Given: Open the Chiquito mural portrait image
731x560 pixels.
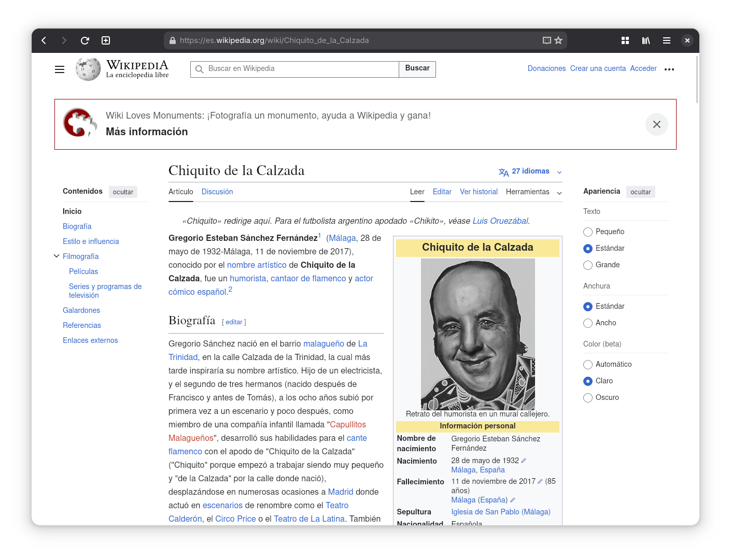Looking at the screenshot, I should 477,334.
